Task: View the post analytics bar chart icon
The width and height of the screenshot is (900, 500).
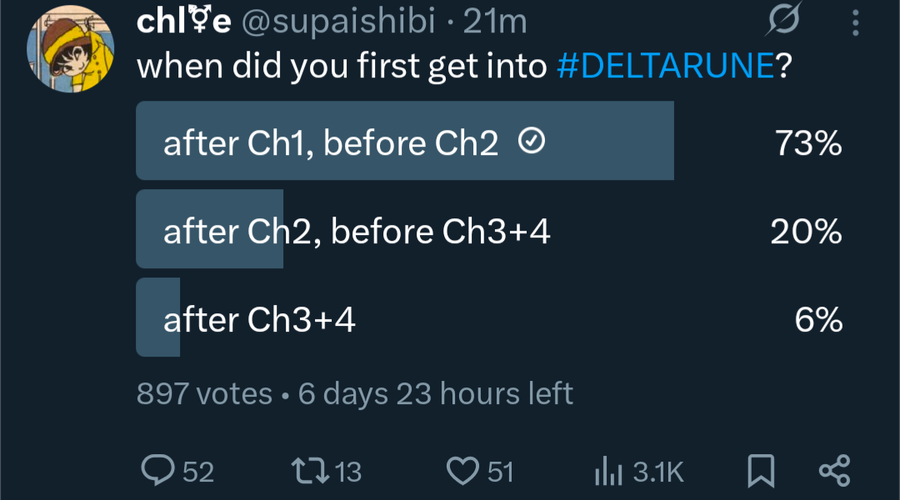Action: click(608, 471)
